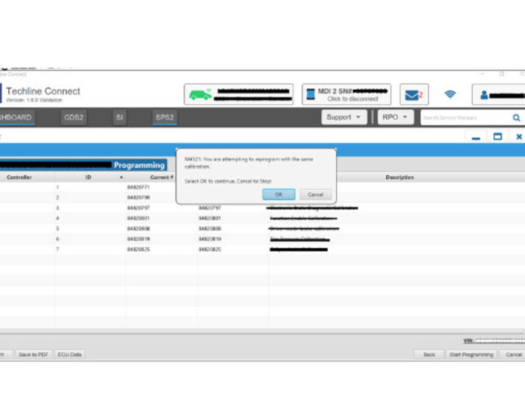
Task: Click the Version 1.6.0 Validation text
Action: [34, 100]
